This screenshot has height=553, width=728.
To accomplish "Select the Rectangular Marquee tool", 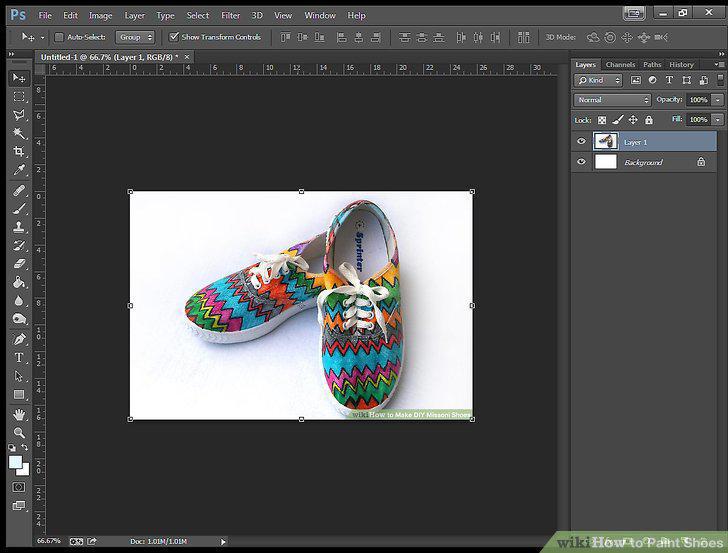I will pos(19,97).
